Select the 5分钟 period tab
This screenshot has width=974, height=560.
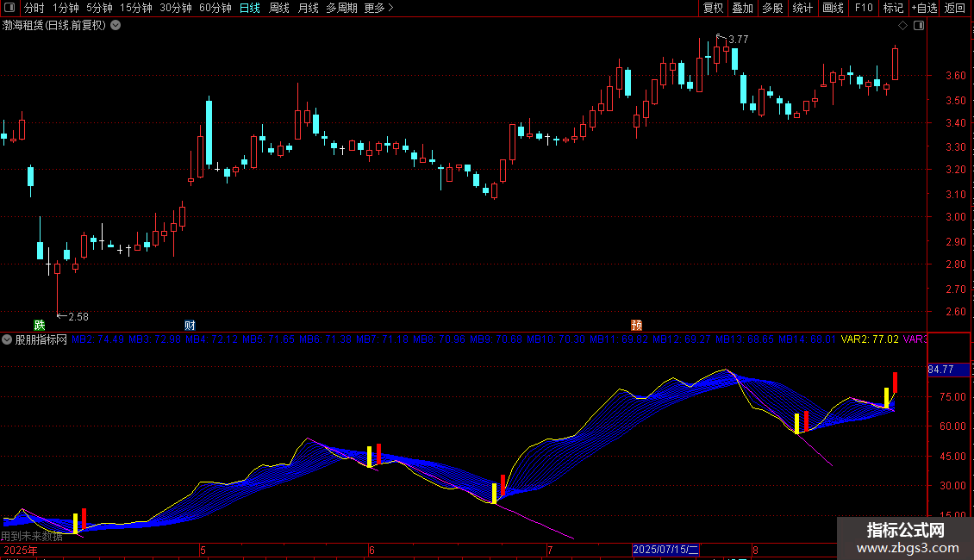99,8
